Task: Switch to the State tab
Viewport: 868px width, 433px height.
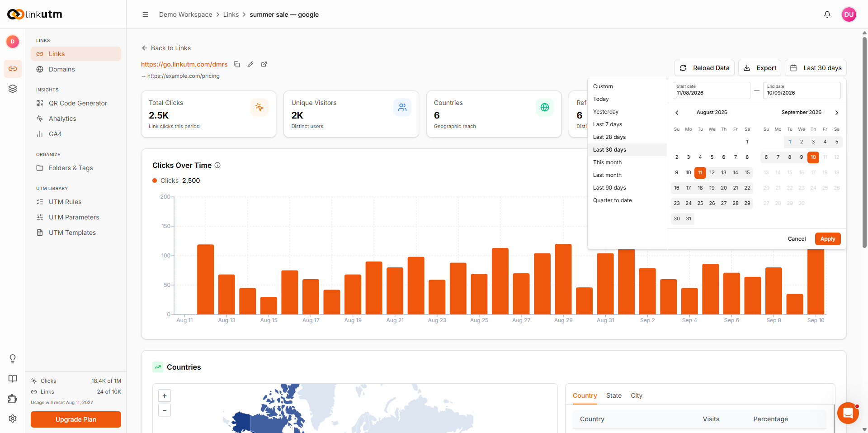Action: [614, 395]
